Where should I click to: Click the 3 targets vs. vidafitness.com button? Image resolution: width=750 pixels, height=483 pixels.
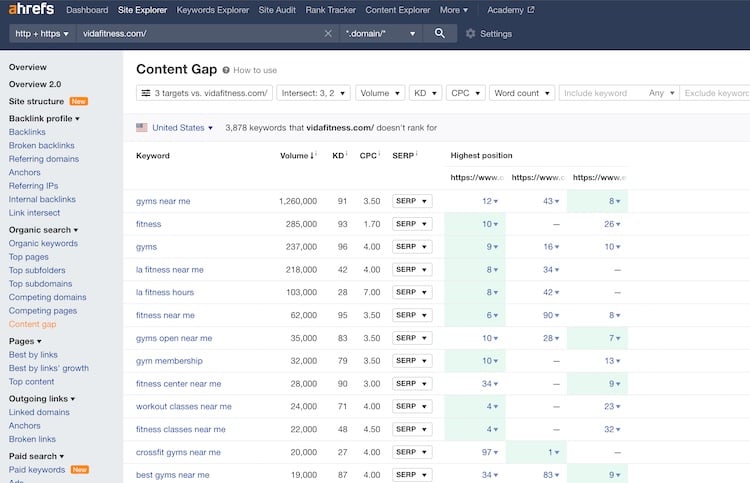pos(204,93)
